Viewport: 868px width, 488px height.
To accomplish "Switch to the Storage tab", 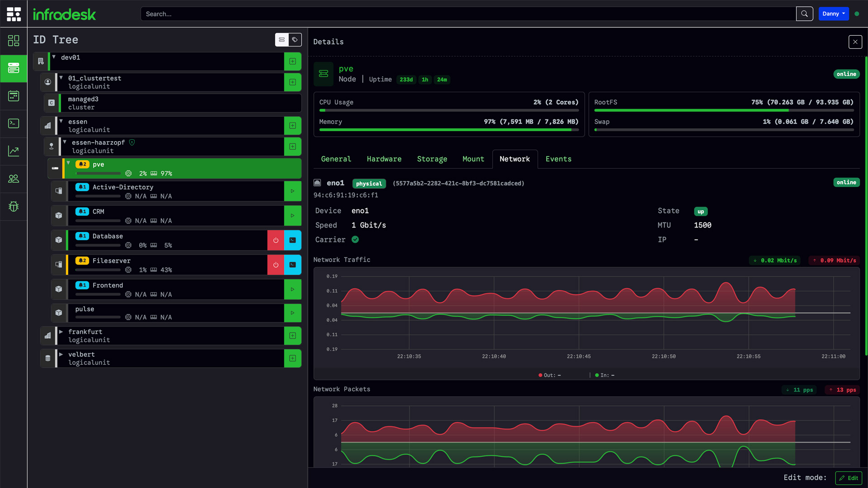I will pyautogui.click(x=432, y=159).
